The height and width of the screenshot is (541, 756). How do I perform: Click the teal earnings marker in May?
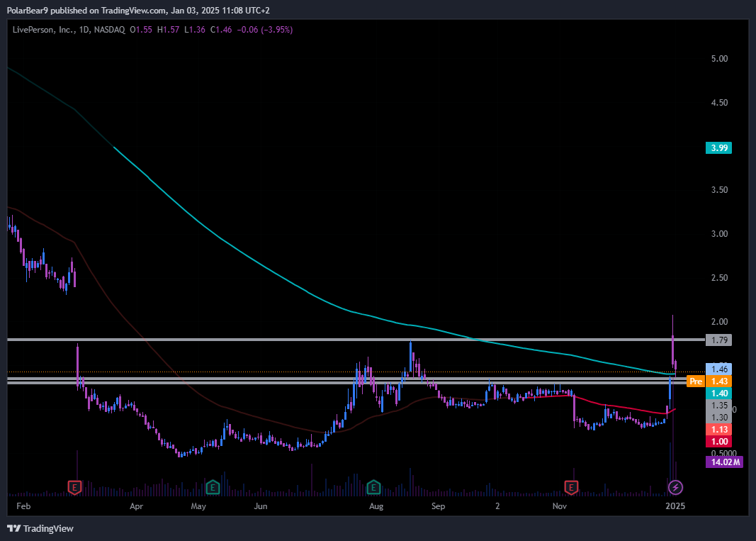click(x=213, y=487)
